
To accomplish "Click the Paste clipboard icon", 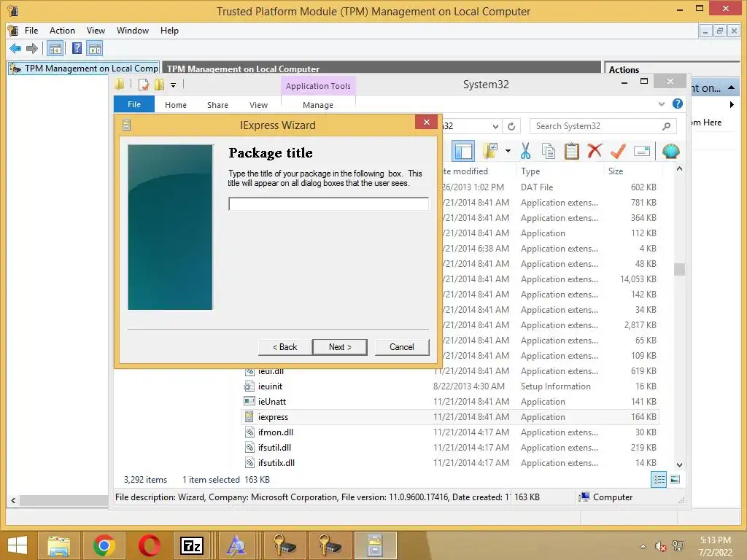I will (571, 152).
